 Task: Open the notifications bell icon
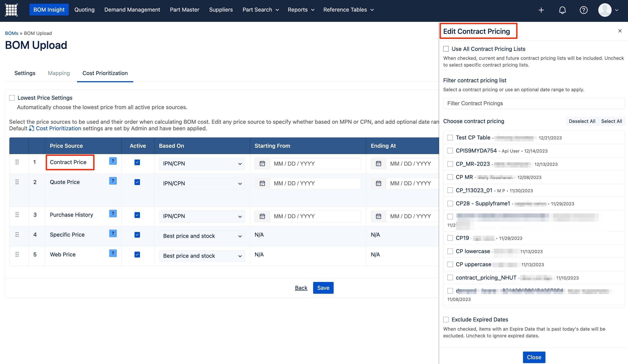[x=562, y=10]
